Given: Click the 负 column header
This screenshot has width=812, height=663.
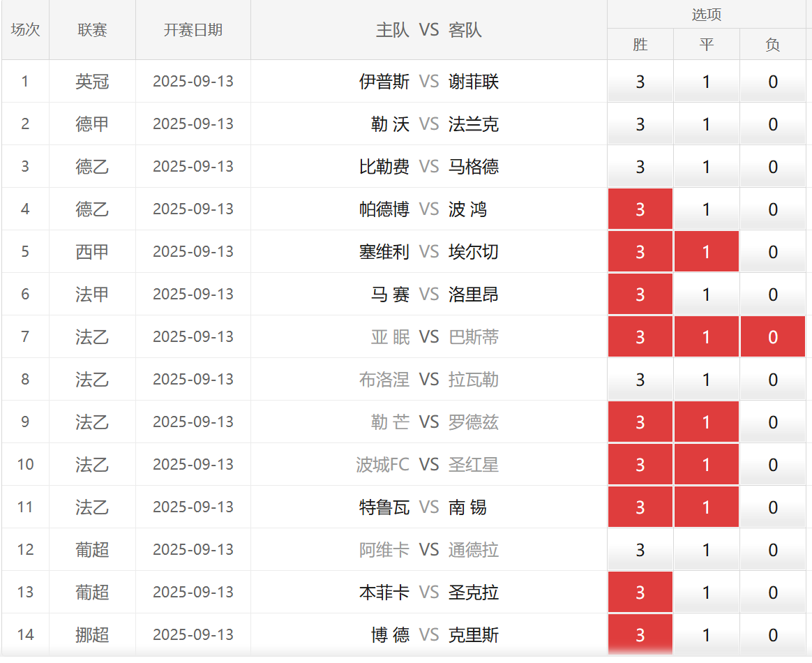Looking at the screenshot, I should 773,44.
